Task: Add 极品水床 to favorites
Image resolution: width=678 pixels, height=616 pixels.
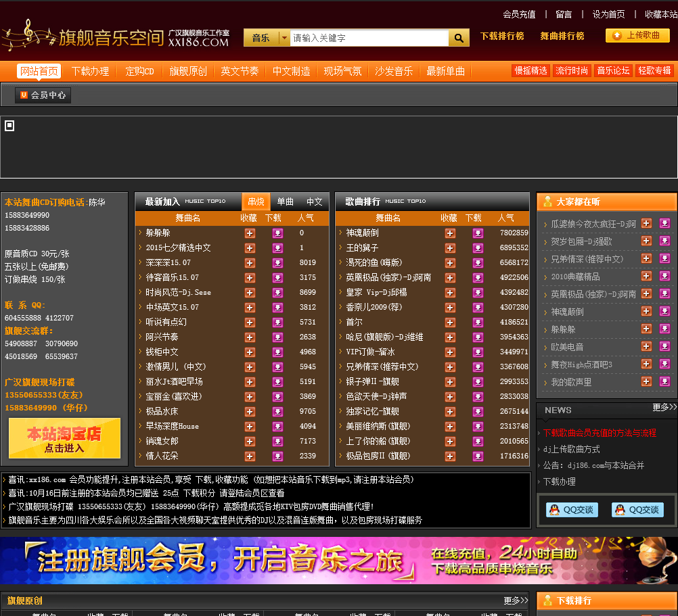Action: pos(250,412)
